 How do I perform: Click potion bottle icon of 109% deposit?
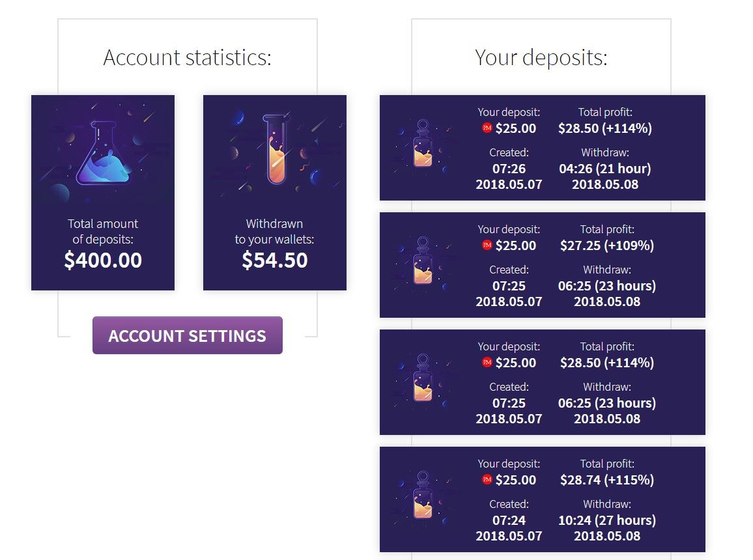click(x=423, y=260)
